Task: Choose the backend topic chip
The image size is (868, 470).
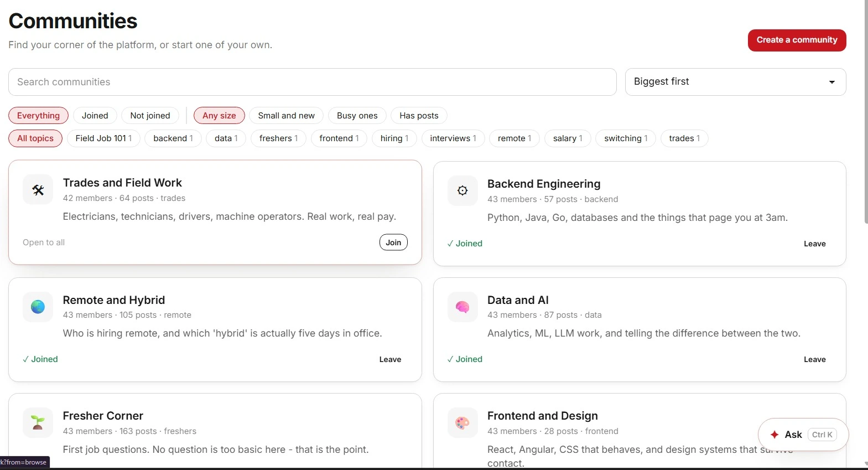Action: click(173, 138)
